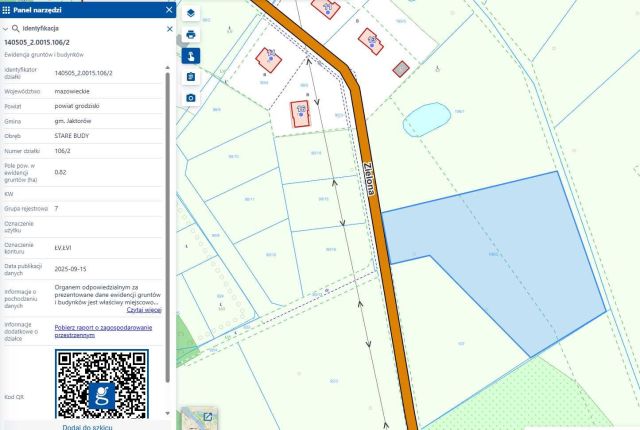Click the value mazowieckie
Screen dimensions: 640x430
72,91
